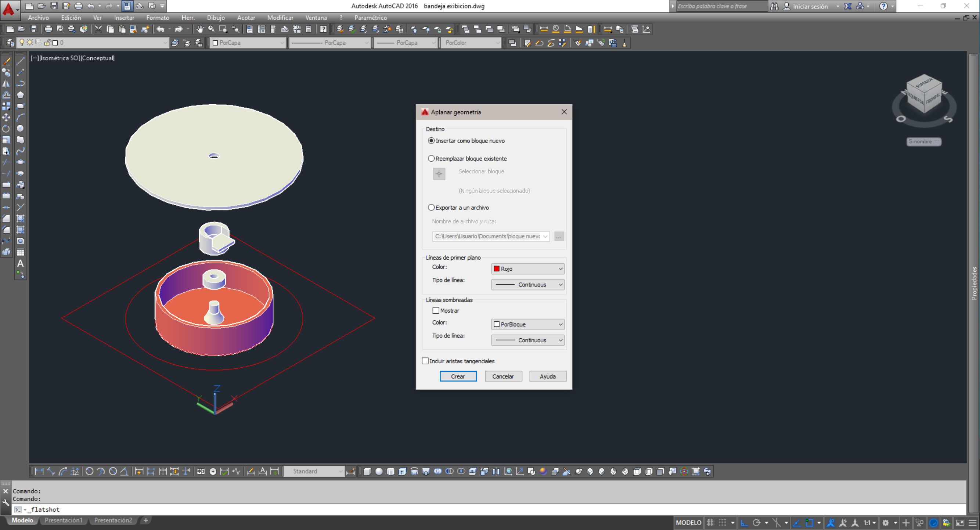Expand the layer 0 dropdown

coord(165,43)
